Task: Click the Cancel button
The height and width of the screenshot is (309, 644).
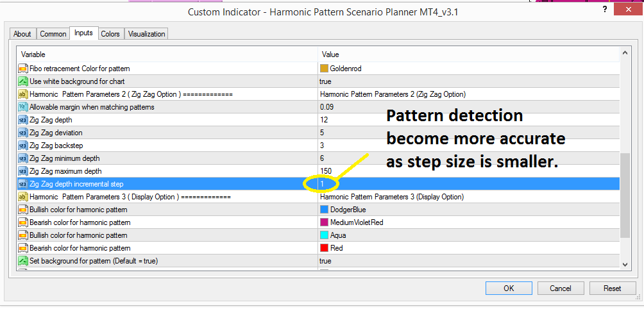Action: [561, 288]
